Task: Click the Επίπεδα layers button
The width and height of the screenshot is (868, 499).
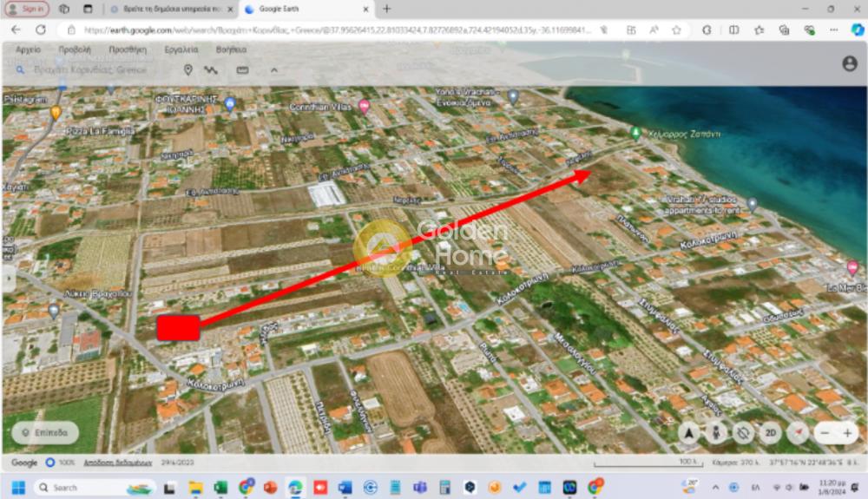Action: click(45, 432)
